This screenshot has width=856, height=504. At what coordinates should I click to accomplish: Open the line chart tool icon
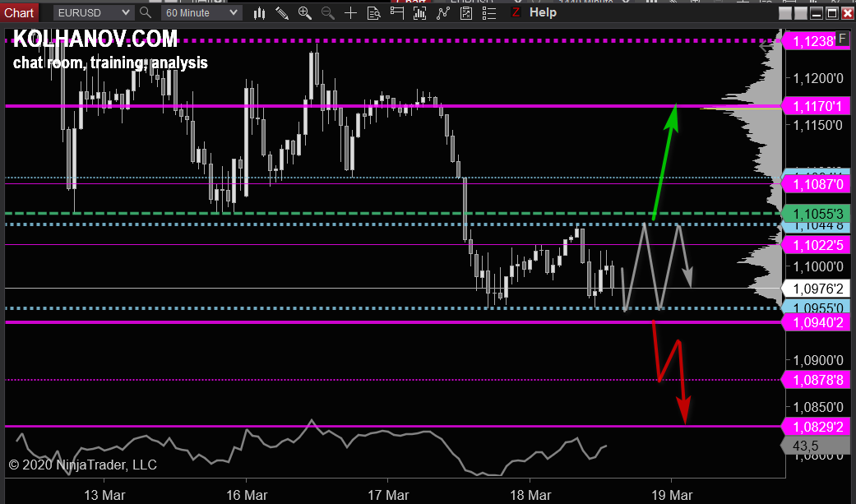[x=442, y=12]
